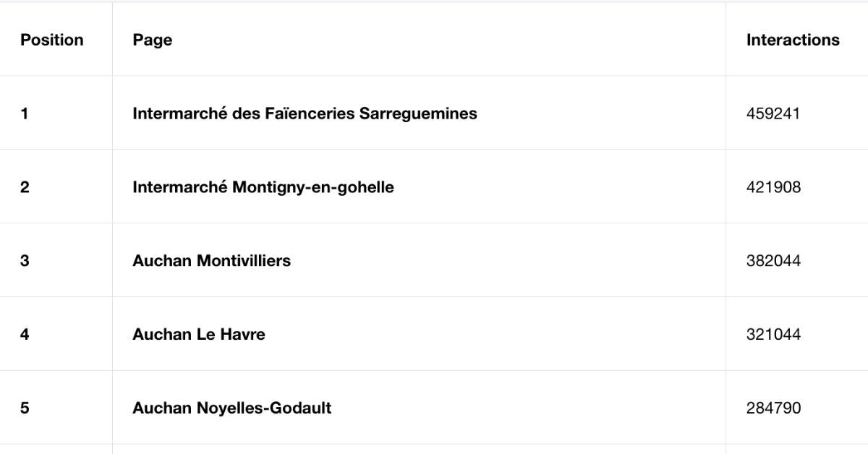The image size is (868, 454).
Task: Open Auchan Montivilliers page
Action: [x=211, y=260]
